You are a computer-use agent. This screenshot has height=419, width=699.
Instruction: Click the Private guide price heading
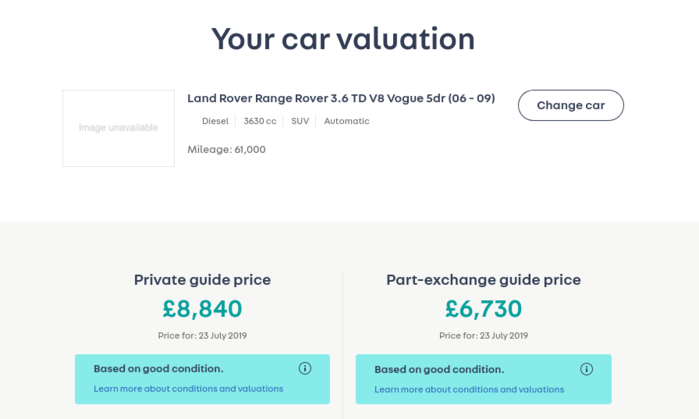(202, 280)
